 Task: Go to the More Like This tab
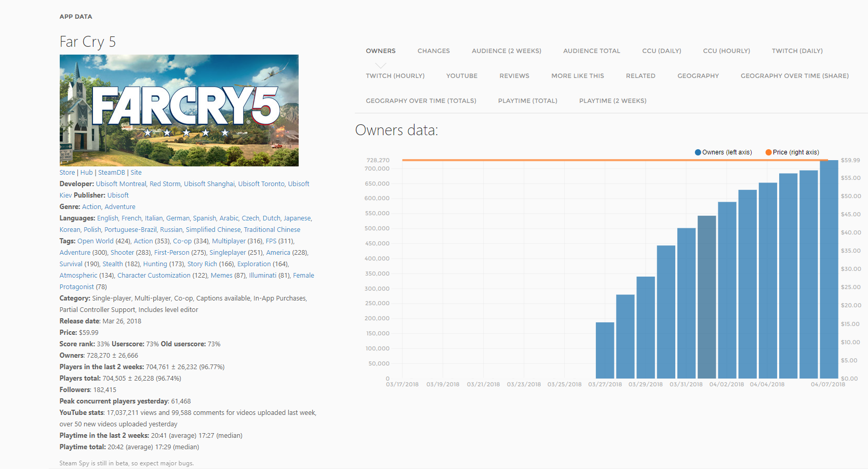tap(578, 76)
